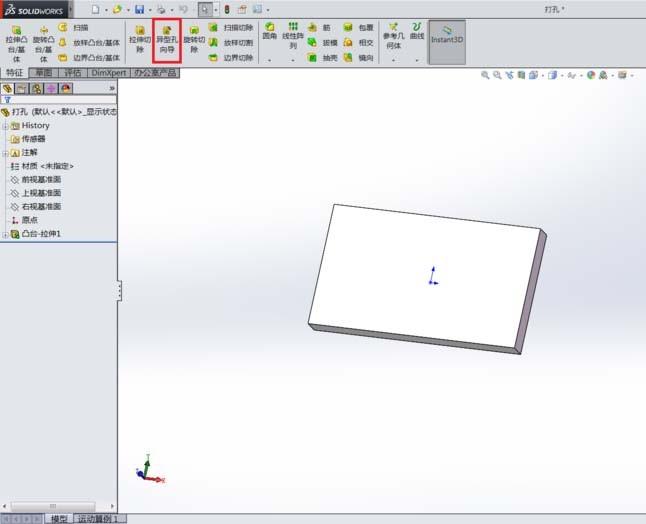Expand the dropdown under Reference Geometry (参考几何体)

coord(393,60)
